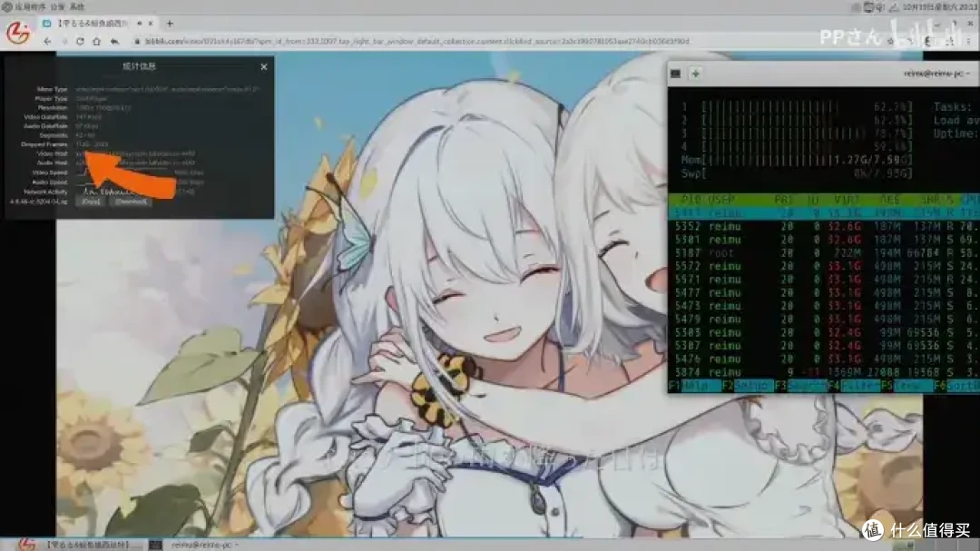Click the padlock icon in address bar
Screen dimensions: 980x551
click(137, 41)
